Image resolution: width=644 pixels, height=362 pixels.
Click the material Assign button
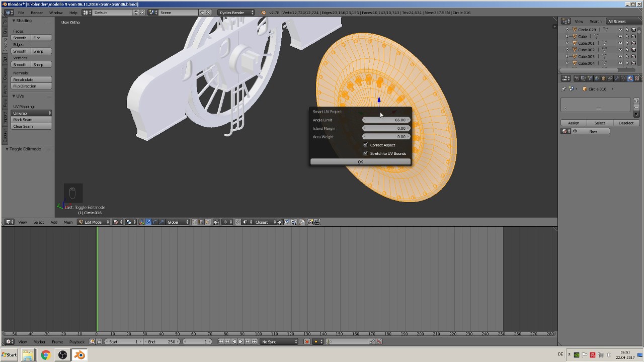(574, 123)
